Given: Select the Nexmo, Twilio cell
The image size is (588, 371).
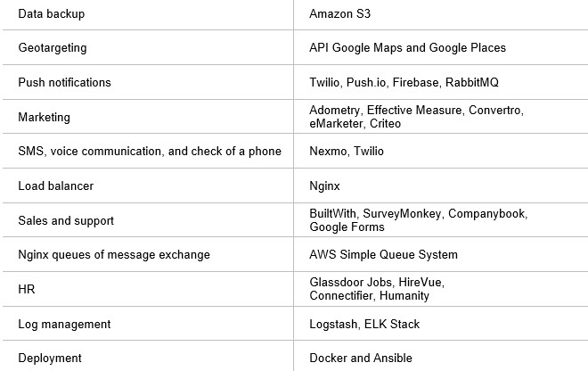Looking at the screenshot, I should pos(347,151).
